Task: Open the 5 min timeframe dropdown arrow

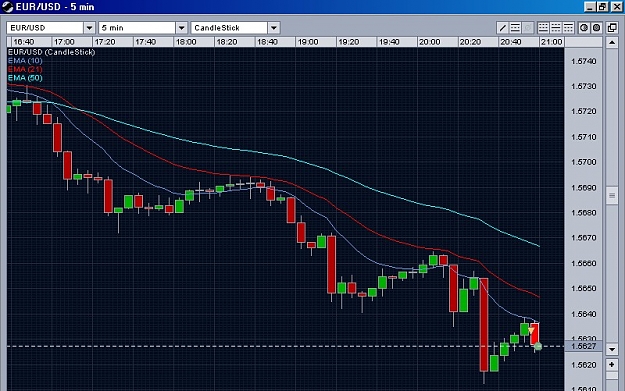Action: pyautogui.click(x=181, y=28)
